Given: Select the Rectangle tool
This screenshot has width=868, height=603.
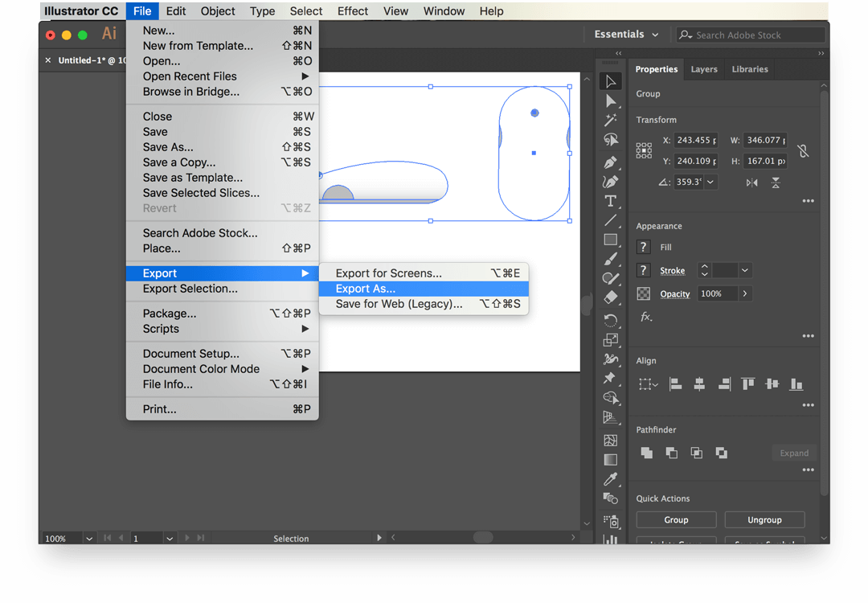Looking at the screenshot, I should [611, 240].
